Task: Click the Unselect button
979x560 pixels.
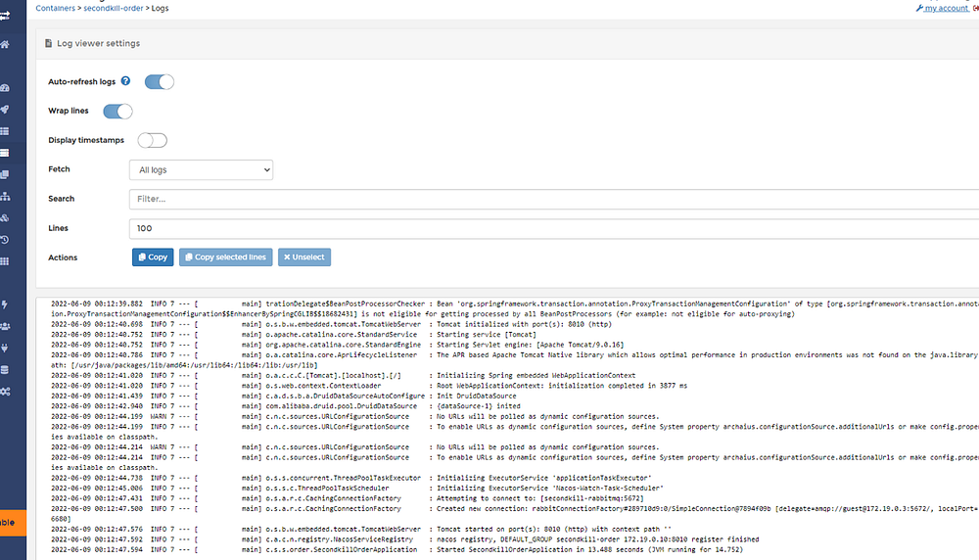Action: [x=304, y=257]
